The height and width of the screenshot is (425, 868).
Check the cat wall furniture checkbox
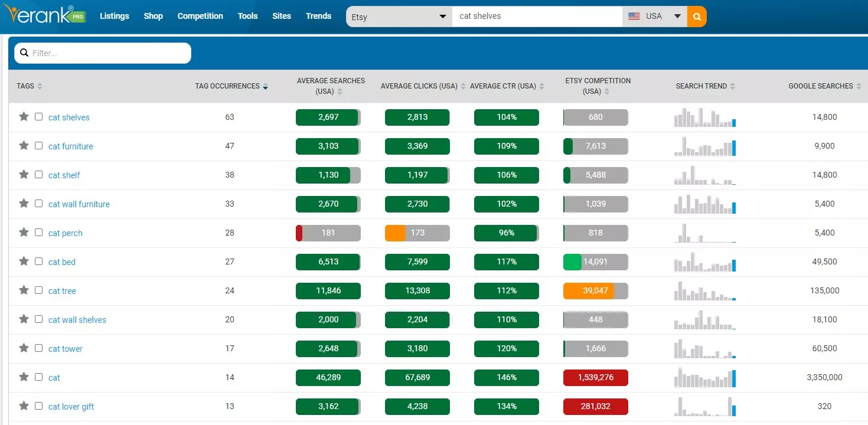pos(38,204)
